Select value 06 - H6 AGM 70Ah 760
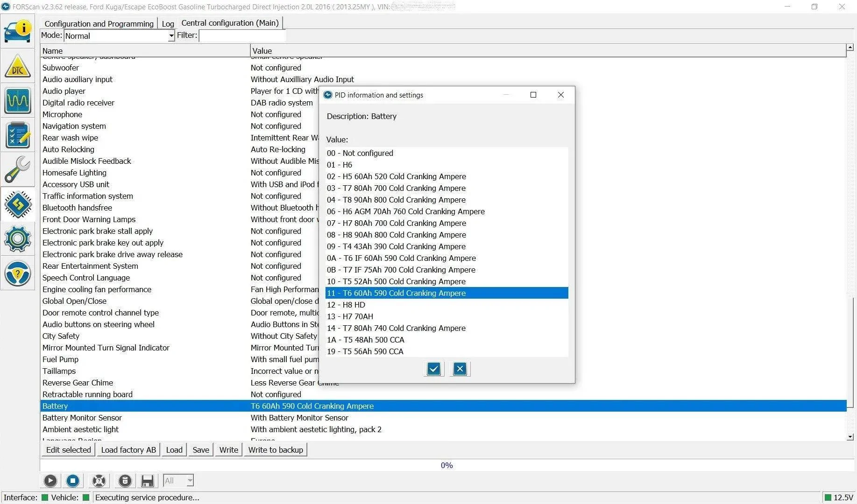The image size is (857, 504). coord(446,211)
